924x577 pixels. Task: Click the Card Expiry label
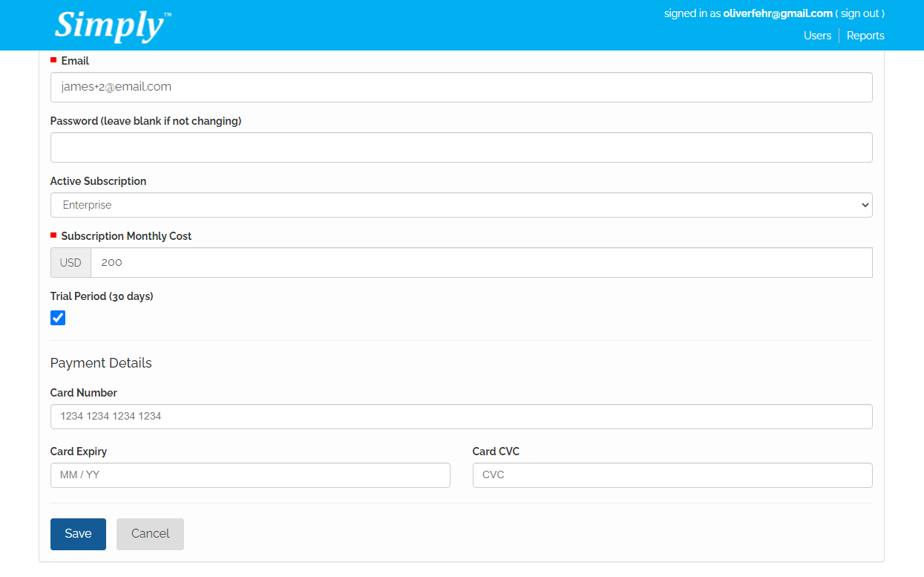(x=79, y=452)
